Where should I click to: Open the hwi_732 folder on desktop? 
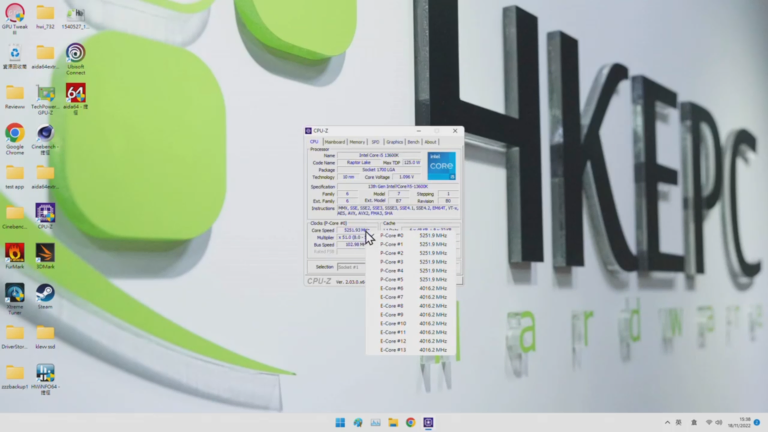pyautogui.click(x=45, y=17)
